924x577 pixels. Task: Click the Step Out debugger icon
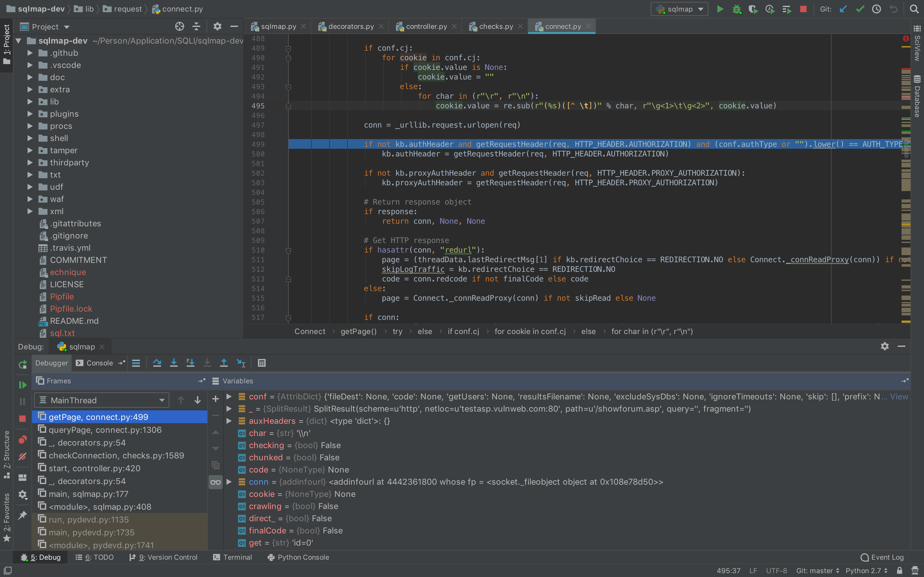pyautogui.click(x=224, y=363)
